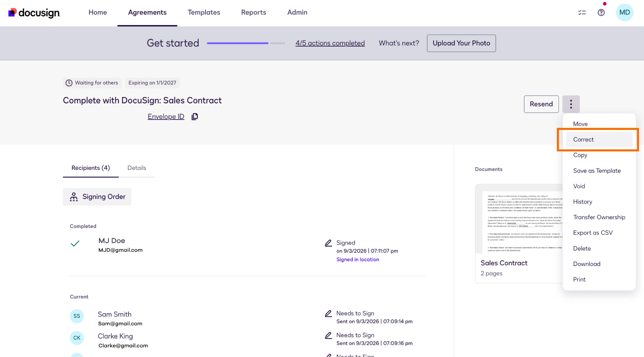The width and height of the screenshot is (644, 357).
Task: Open History from the actions menu
Action: pyautogui.click(x=599, y=202)
